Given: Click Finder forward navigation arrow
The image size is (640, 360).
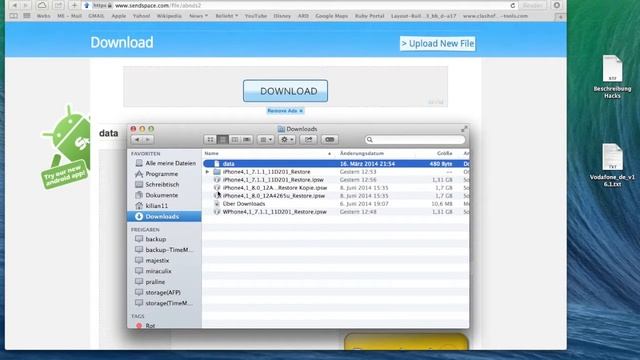Looking at the screenshot, I should (148, 140).
